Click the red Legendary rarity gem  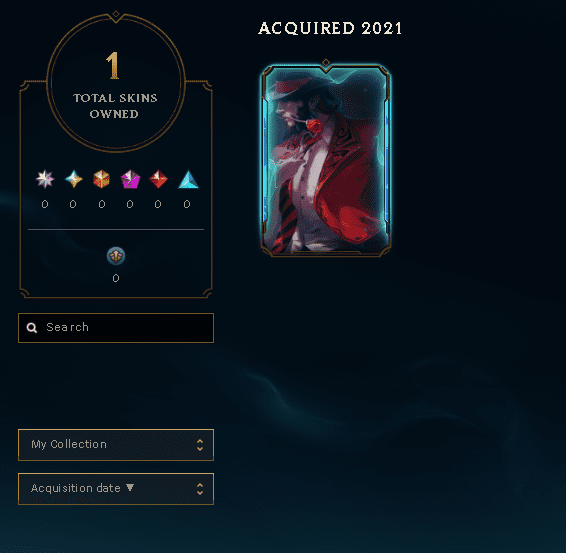point(158,179)
